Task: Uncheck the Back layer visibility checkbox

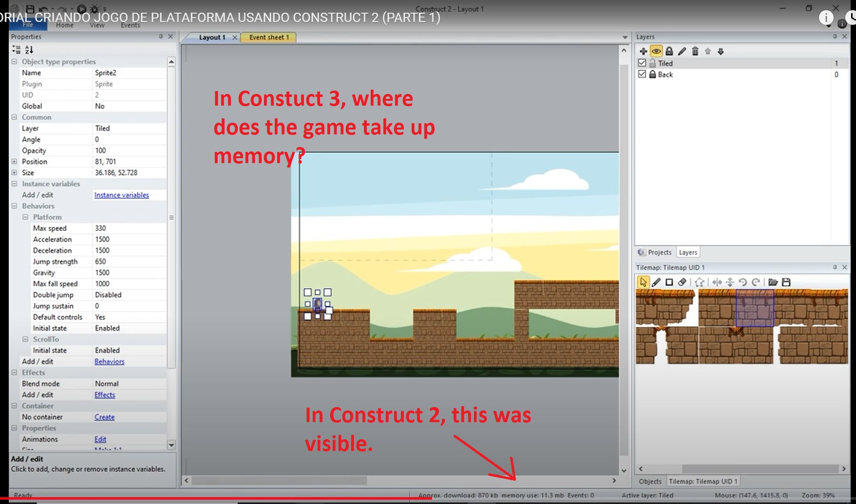Action: point(642,74)
